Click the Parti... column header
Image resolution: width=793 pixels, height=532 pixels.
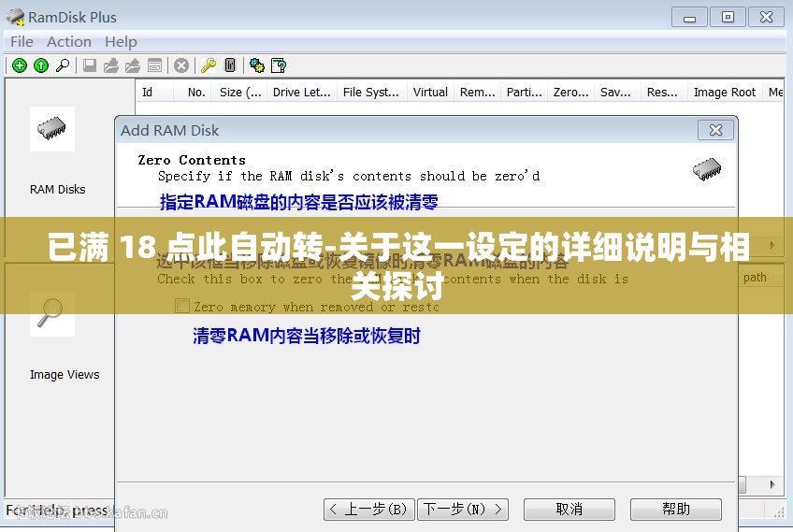(x=524, y=92)
